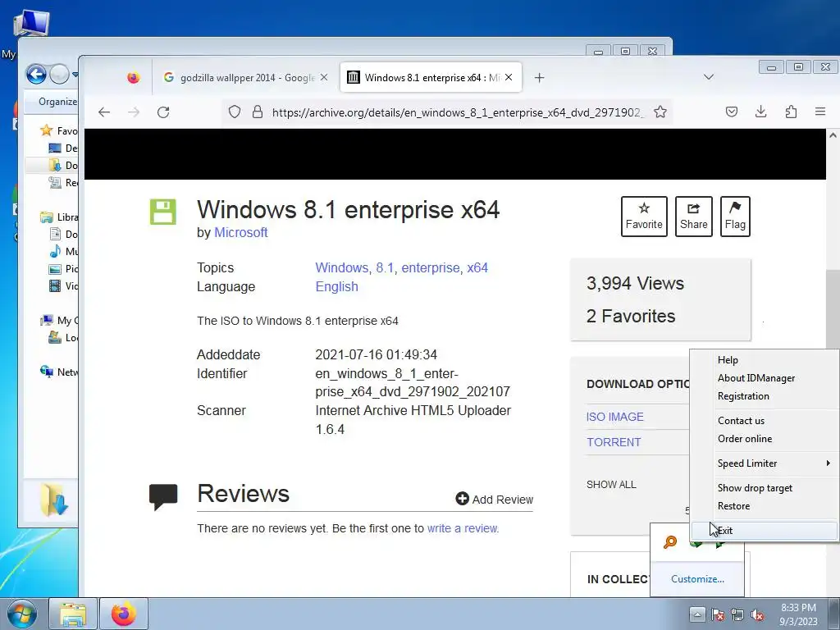The image size is (840, 630).
Task: Select the godzilla wallpper 2014 Google tab
Action: [x=246, y=78]
